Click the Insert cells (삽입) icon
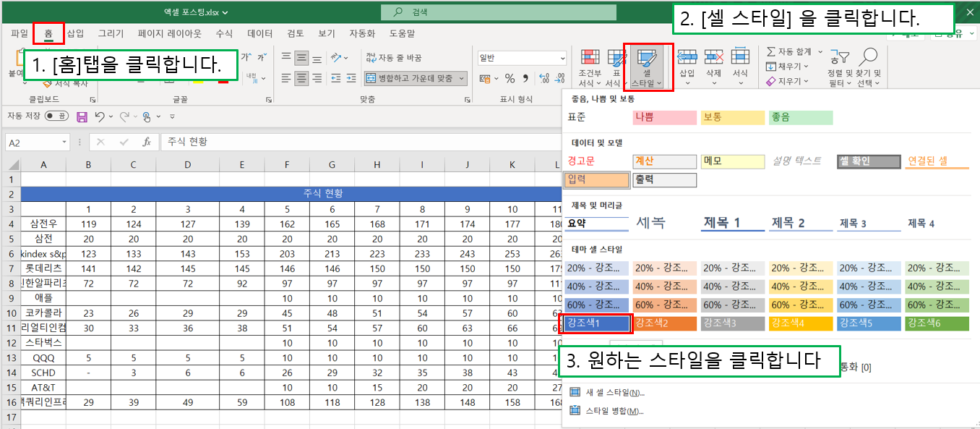Image resolution: width=980 pixels, height=429 pixels. point(687,57)
